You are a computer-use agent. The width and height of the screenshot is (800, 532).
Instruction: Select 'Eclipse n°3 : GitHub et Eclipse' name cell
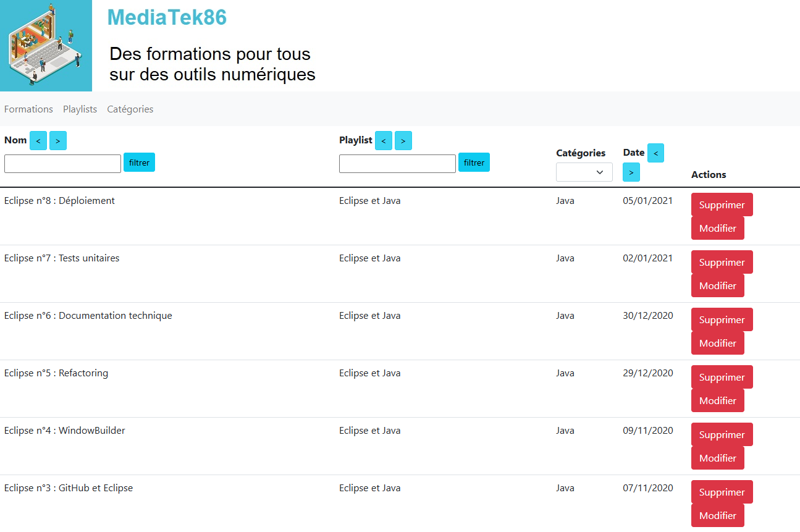pyautogui.click(x=69, y=488)
